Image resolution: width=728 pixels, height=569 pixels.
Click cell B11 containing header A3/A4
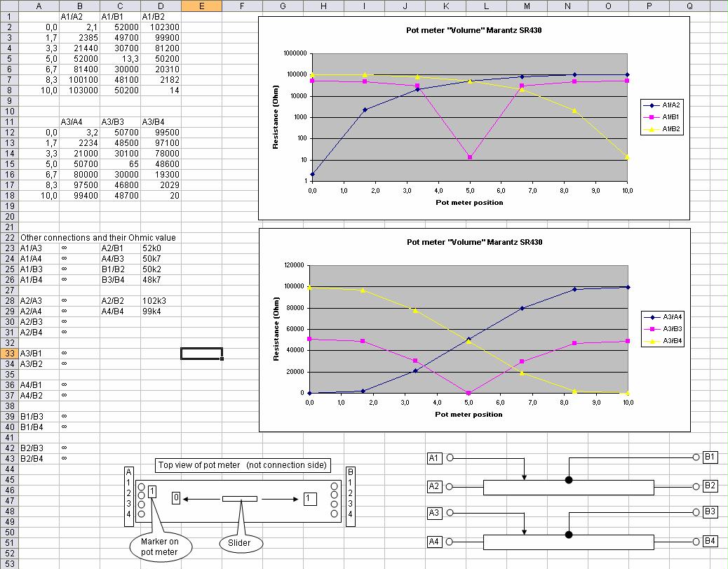point(79,121)
